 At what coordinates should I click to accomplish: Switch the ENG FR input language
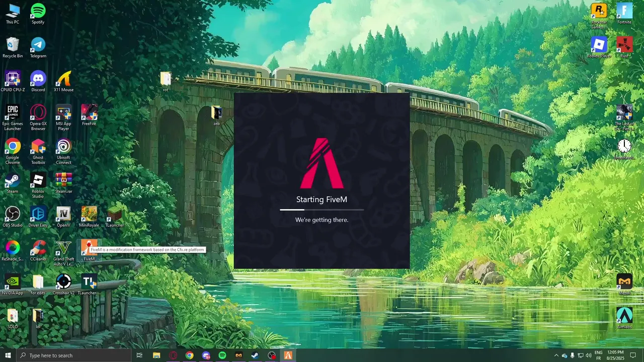coord(598,355)
